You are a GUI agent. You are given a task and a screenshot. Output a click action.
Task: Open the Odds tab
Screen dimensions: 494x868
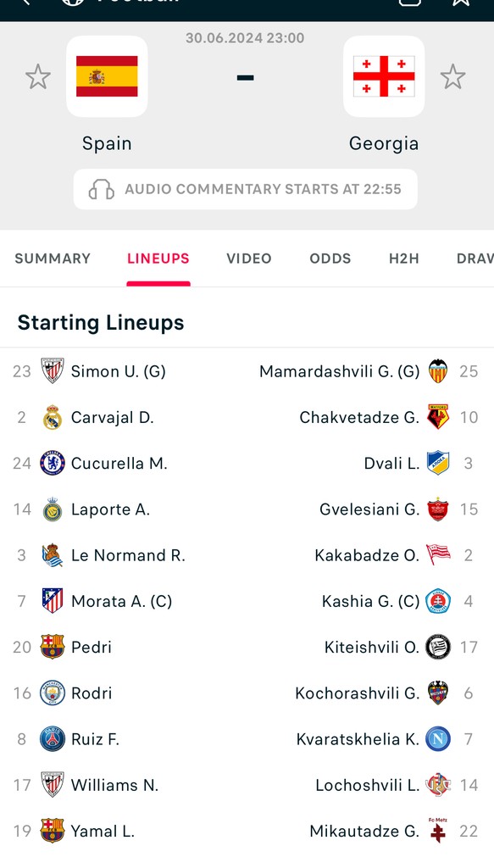point(330,259)
